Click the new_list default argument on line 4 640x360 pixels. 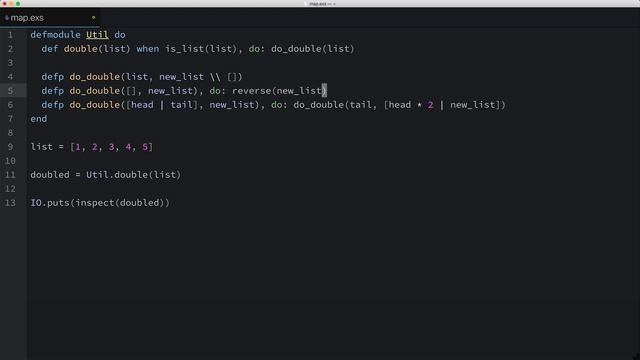[x=200, y=77]
